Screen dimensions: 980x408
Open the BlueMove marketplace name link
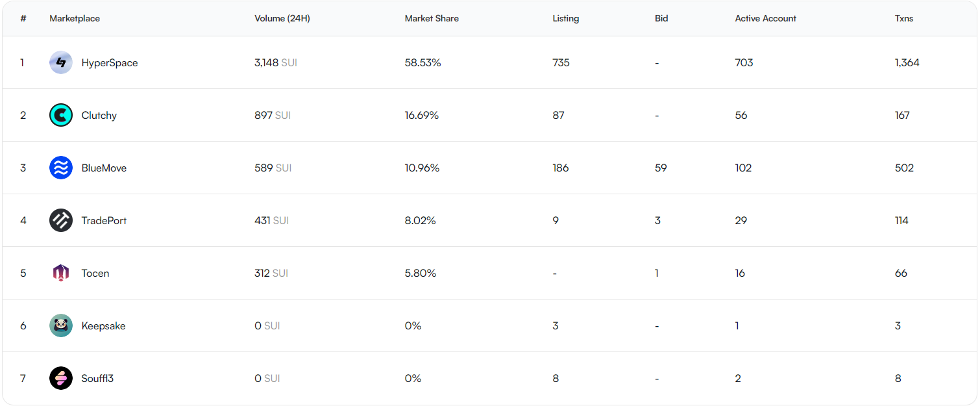[x=104, y=168]
